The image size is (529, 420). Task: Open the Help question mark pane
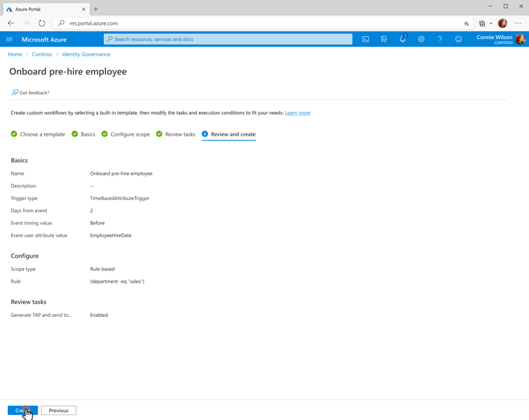point(440,39)
